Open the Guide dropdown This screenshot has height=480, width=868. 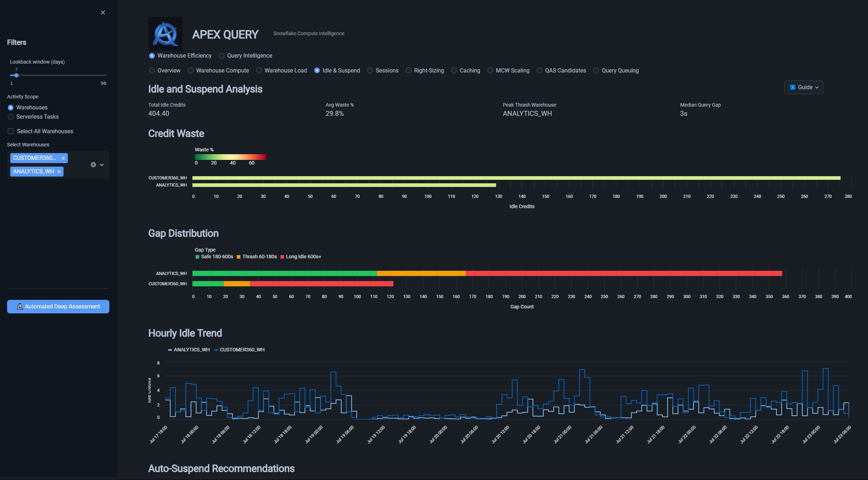pos(803,87)
